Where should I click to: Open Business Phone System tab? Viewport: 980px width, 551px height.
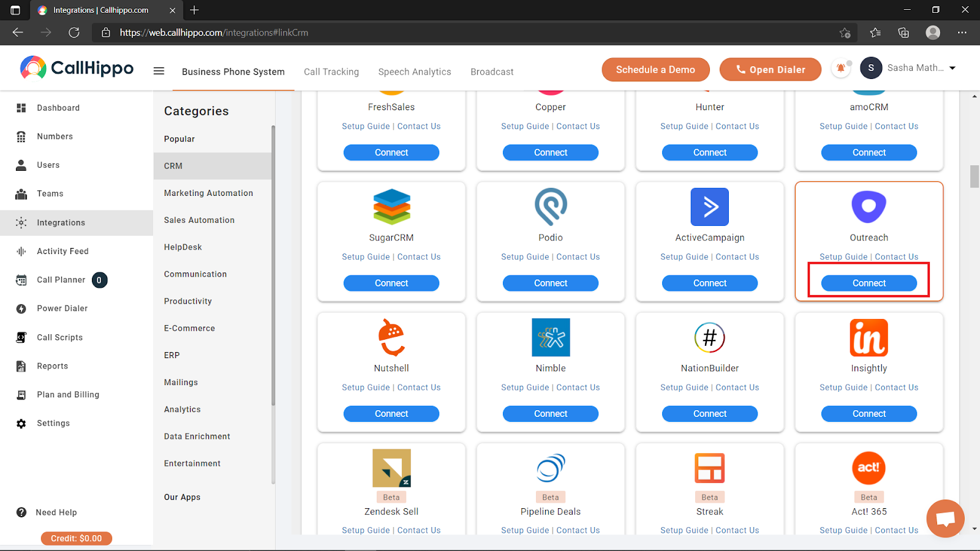233,72
